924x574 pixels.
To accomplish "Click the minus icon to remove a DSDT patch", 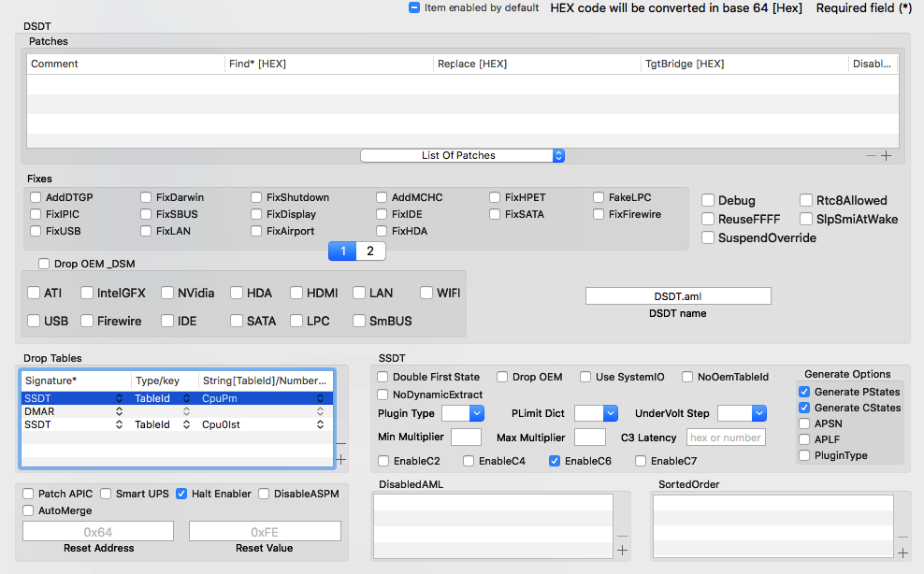I will [872, 156].
